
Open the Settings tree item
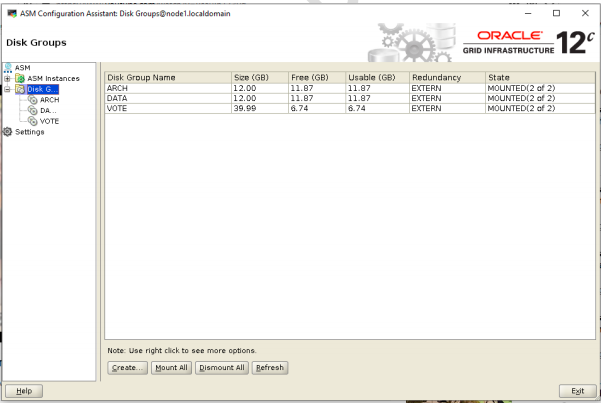click(30, 132)
